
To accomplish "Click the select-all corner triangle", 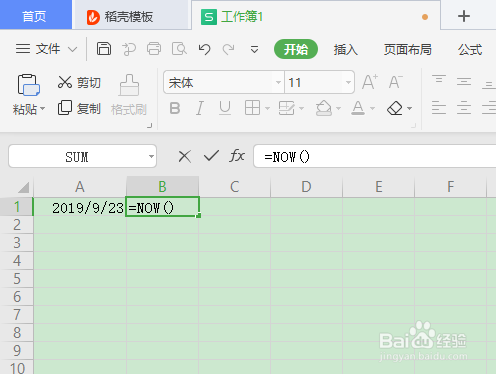I will (x=23, y=187).
